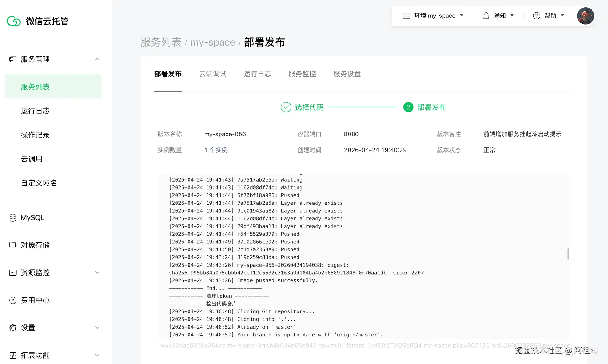Open the MySQL database icon in sidebar

tap(13, 217)
